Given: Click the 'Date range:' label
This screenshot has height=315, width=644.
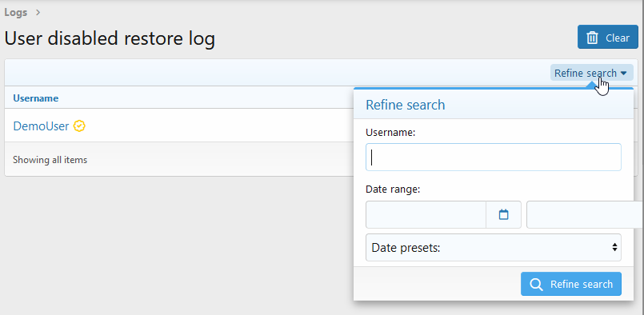Looking at the screenshot, I should pos(393,189).
